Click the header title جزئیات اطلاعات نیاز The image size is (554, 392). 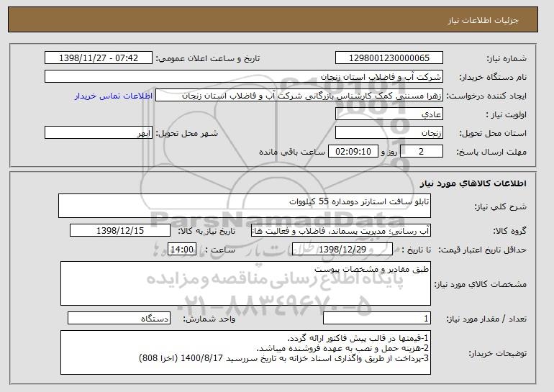click(x=483, y=20)
